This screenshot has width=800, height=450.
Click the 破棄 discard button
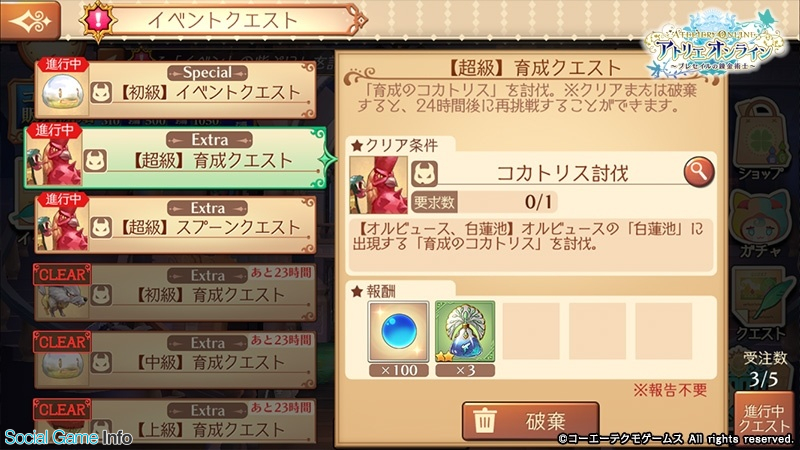(531, 421)
